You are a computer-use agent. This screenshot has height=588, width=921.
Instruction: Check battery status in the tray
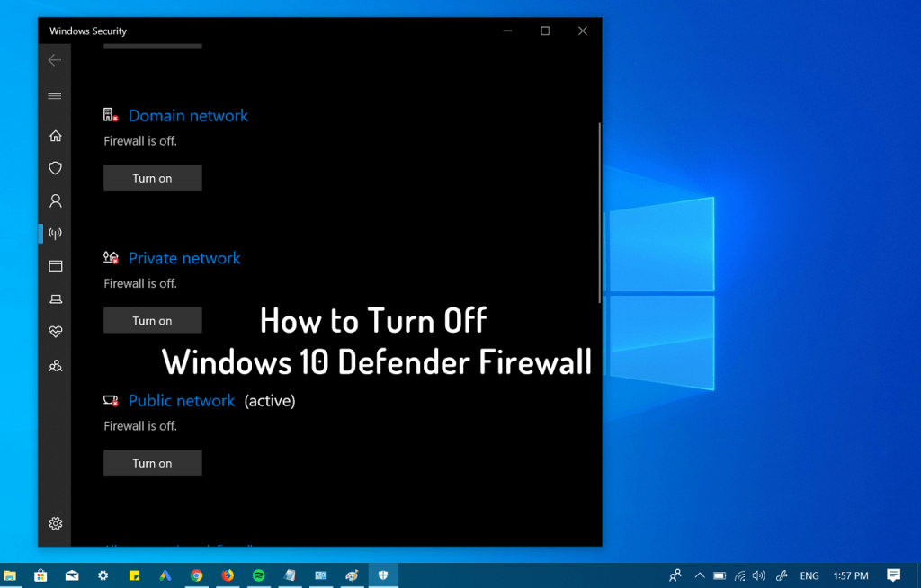coord(720,575)
